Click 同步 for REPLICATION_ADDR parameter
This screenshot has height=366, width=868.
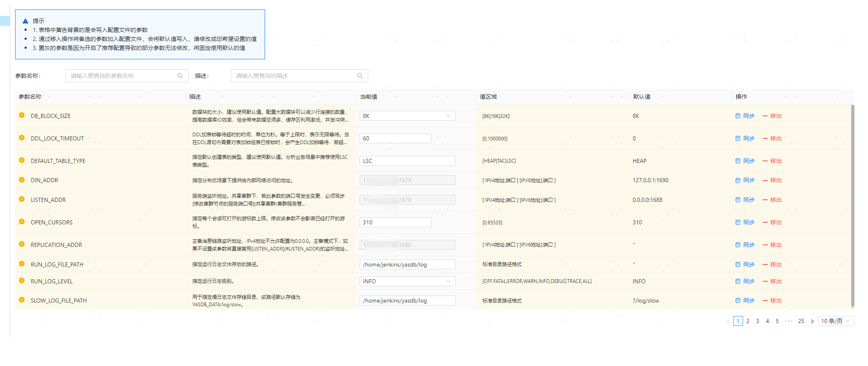point(748,245)
